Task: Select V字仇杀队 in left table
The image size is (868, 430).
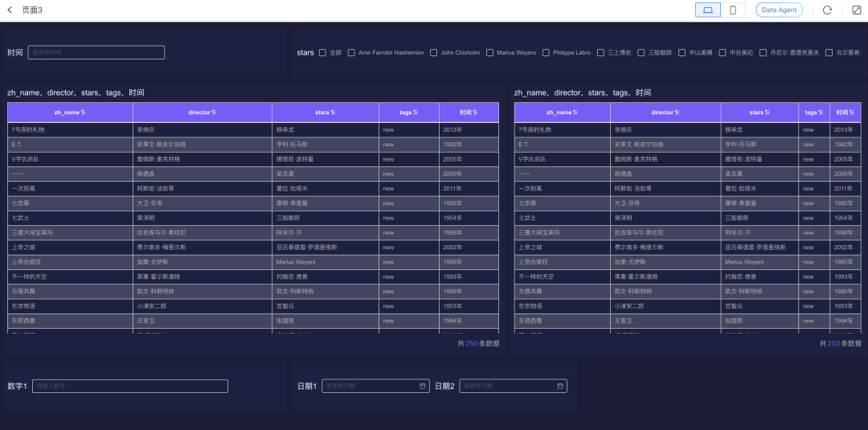Action: pyautogui.click(x=26, y=159)
